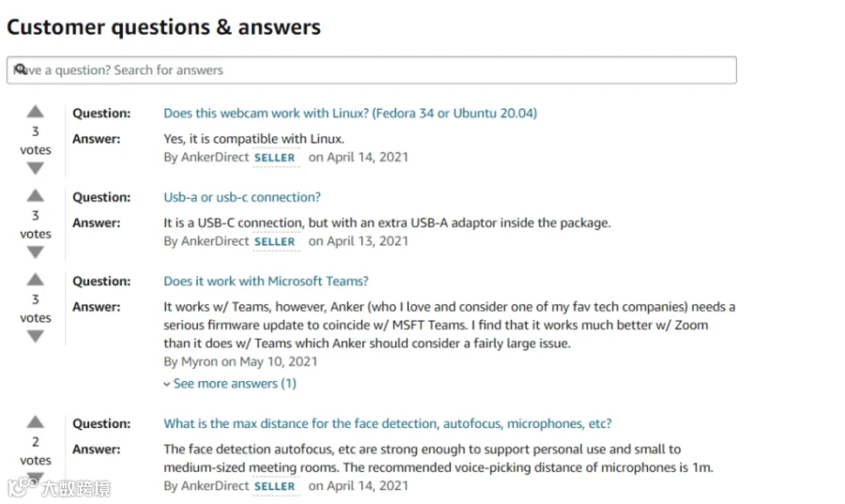Downvote the Microsoft Teams question
845x504 pixels.
pos(35,337)
